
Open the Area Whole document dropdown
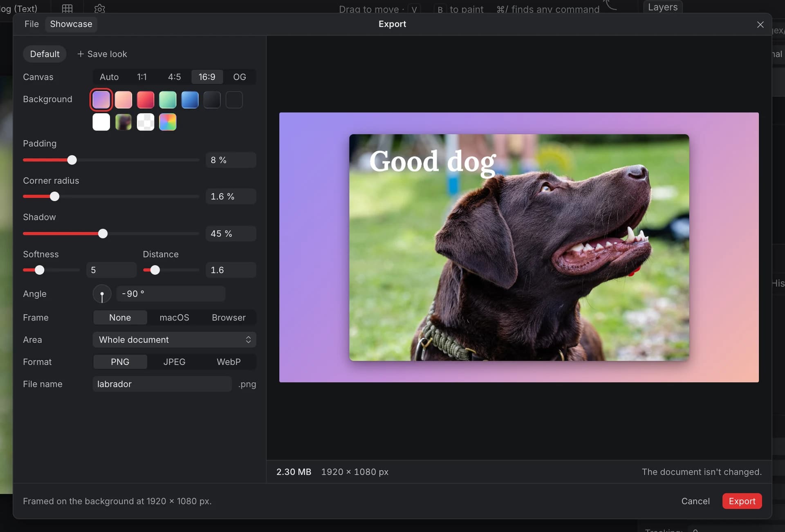tap(174, 340)
